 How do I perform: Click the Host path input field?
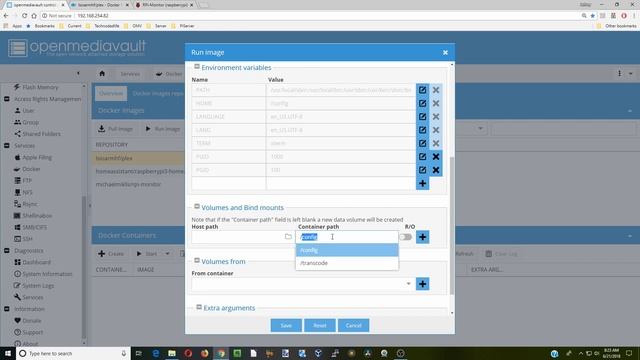238,237
